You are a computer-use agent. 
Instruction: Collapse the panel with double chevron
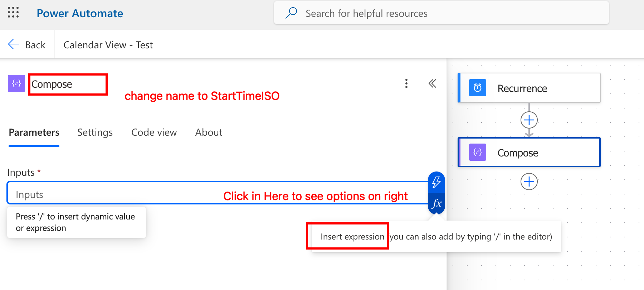tap(433, 83)
